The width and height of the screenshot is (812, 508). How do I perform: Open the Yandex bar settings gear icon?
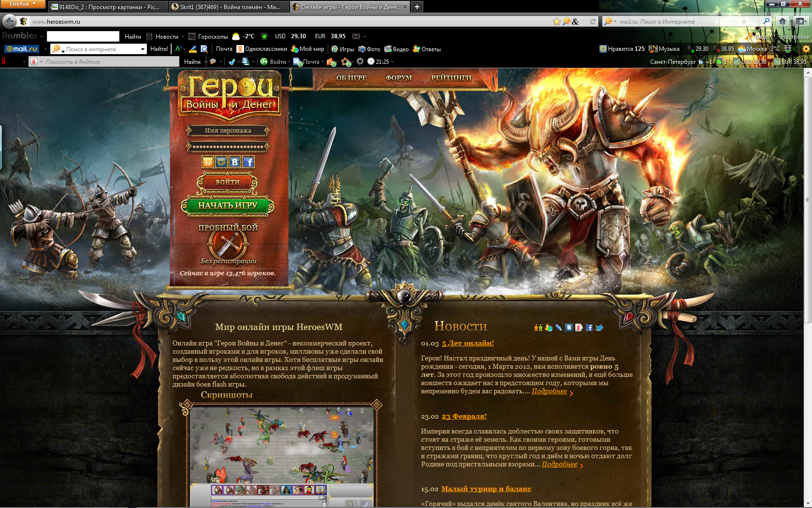[x=360, y=61]
